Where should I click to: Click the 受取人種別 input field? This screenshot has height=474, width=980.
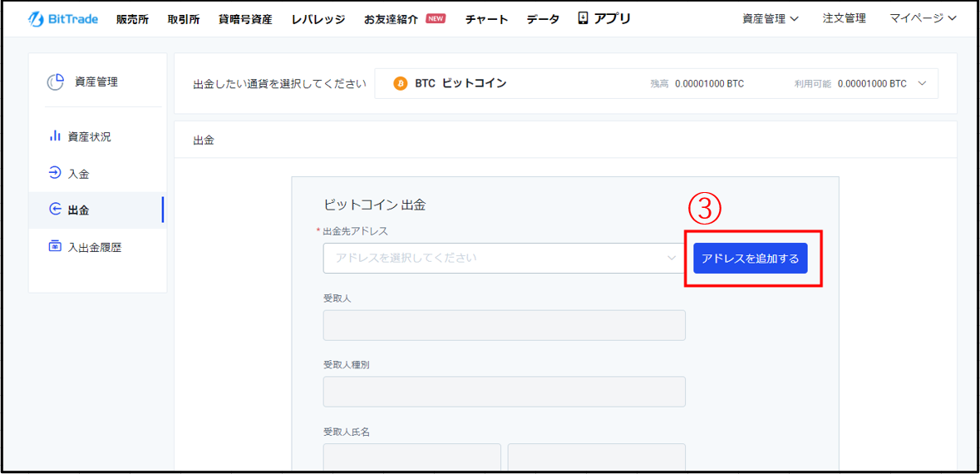[x=505, y=392]
